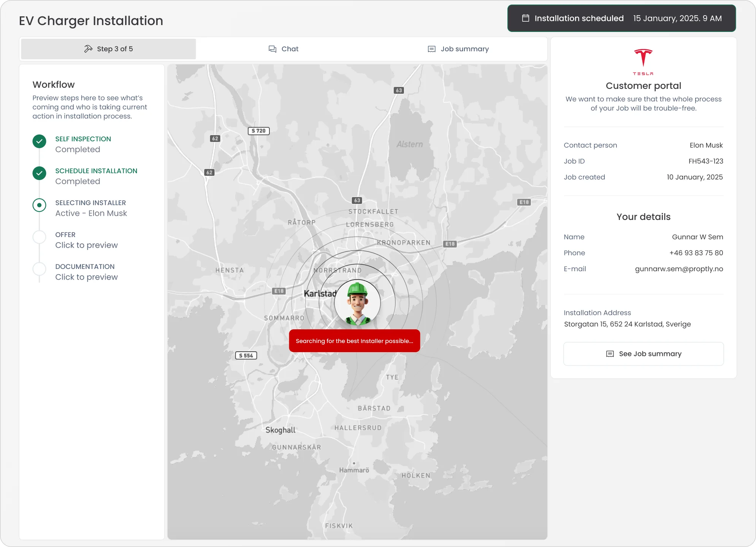The height and width of the screenshot is (547, 756).
Task: Click the Job summary tab icon
Action: (x=431, y=49)
